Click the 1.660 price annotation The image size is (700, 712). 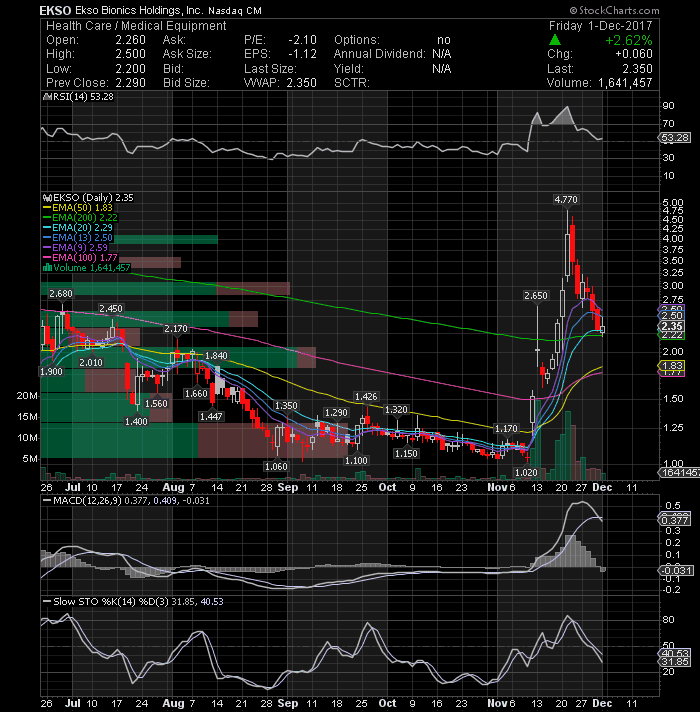tap(196, 394)
